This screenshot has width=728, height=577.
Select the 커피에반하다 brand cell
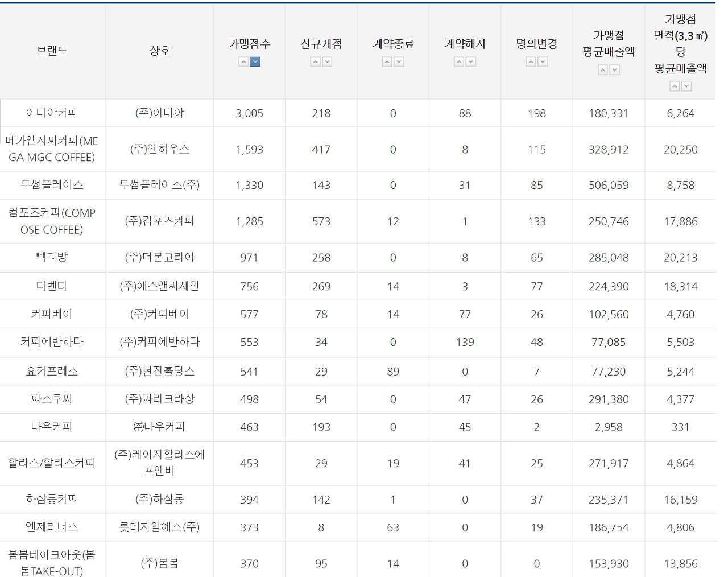pyautogui.click(x=52, y=342)
